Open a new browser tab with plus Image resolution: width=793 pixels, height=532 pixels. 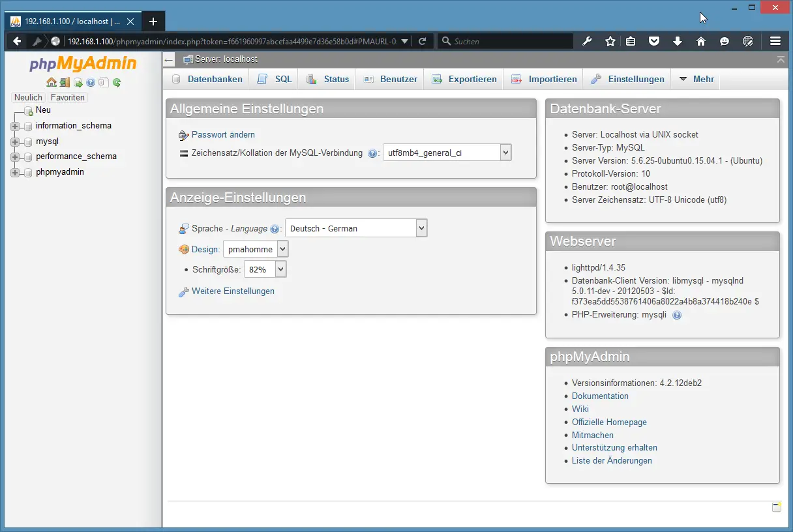pos(153,22)
